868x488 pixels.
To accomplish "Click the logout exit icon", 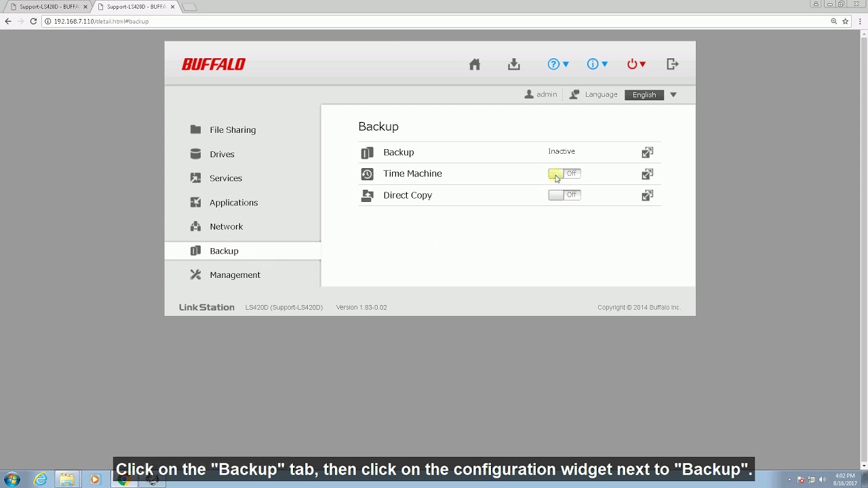I will 673,64.
